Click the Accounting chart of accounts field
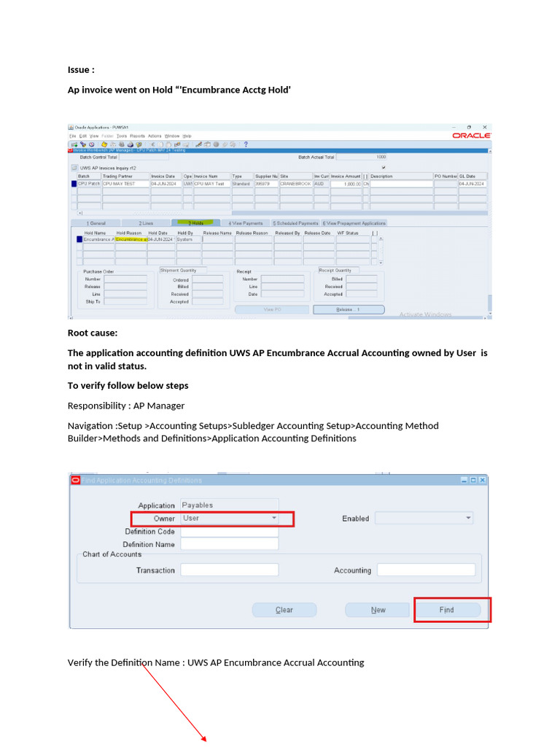The height and width of the screenshot is (747, 560). tap(426, 570)
